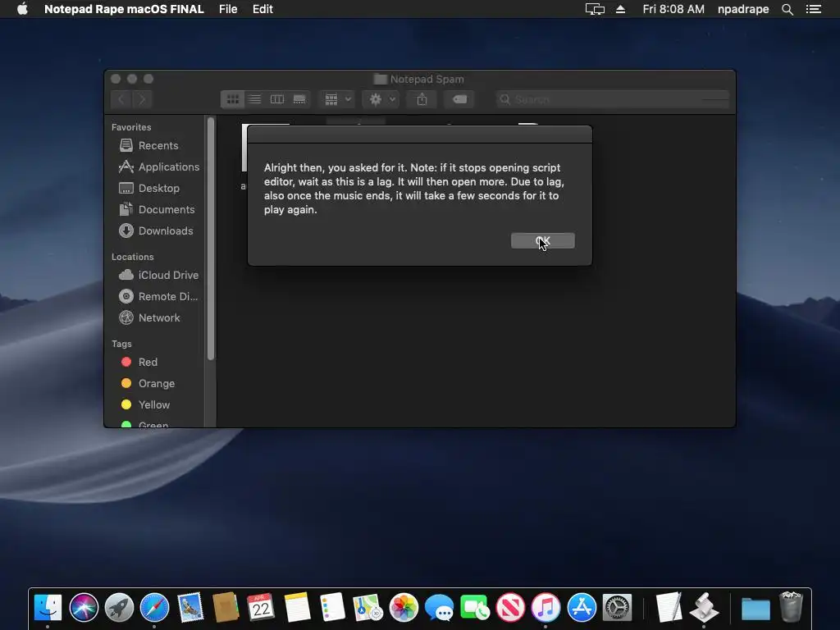Open Script Editor from the Dock
Screen dimensions: 840x630
pos(704,608)
